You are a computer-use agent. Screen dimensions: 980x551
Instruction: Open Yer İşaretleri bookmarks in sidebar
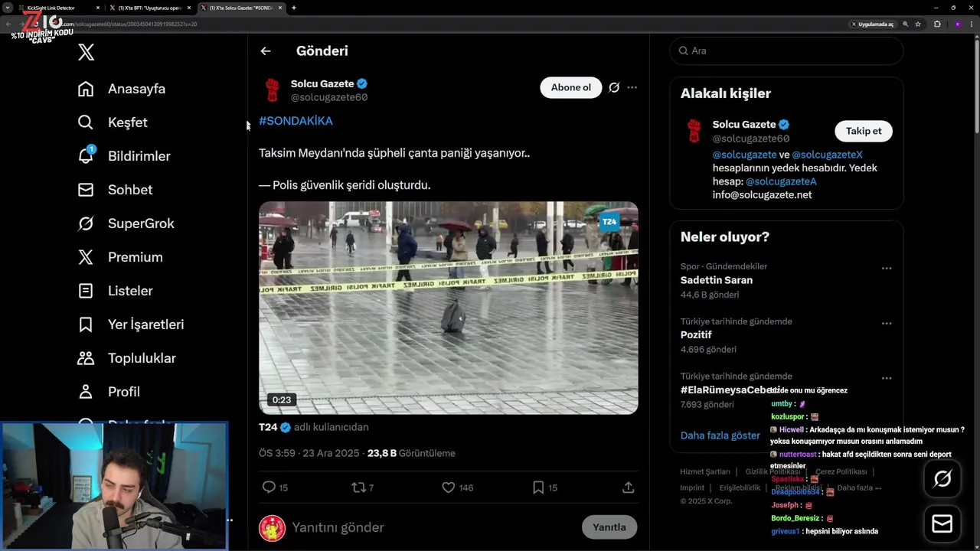tap(131, 324)
